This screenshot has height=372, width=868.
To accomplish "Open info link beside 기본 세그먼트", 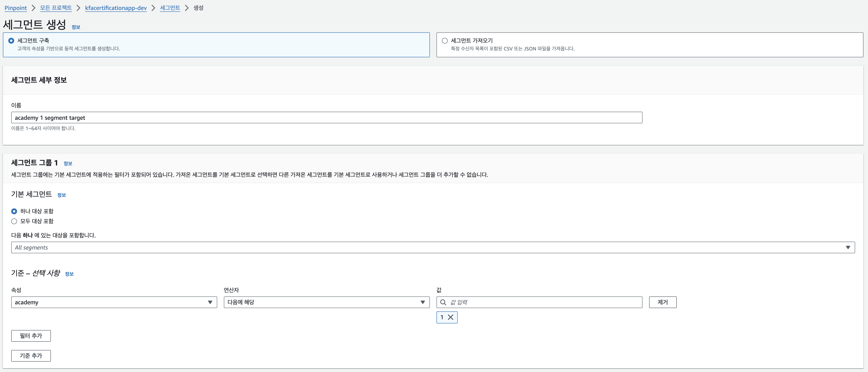I will (x=61, y=195).
